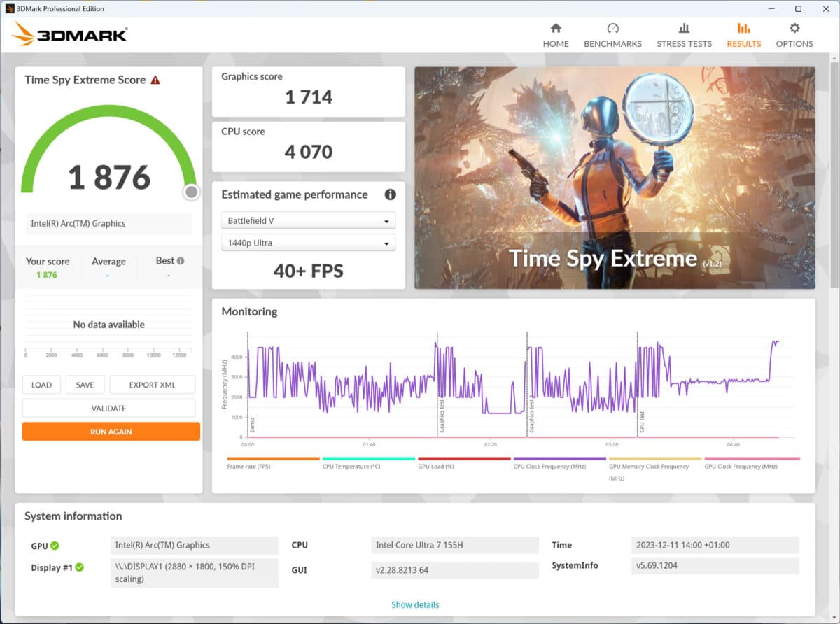
Task: Click the green check next to GPU
Action: [x=55, y=546]
